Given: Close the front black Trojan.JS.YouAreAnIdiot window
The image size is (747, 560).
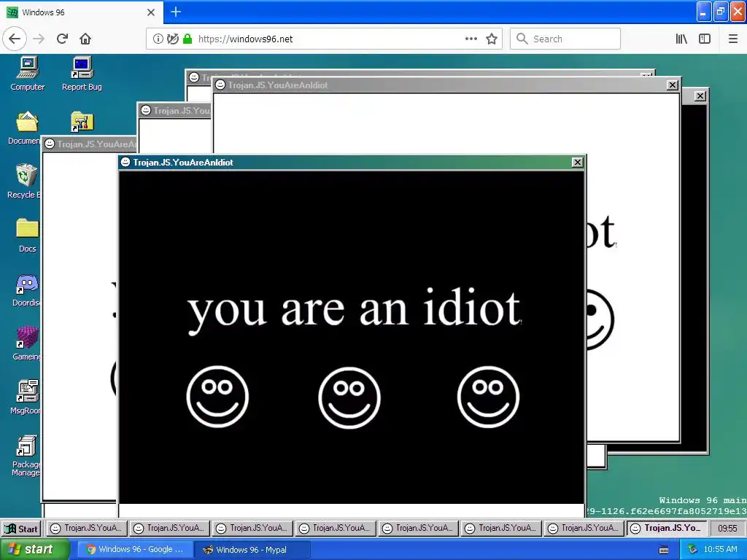Looking at the screenshot, I should click(x=578, y=163).
